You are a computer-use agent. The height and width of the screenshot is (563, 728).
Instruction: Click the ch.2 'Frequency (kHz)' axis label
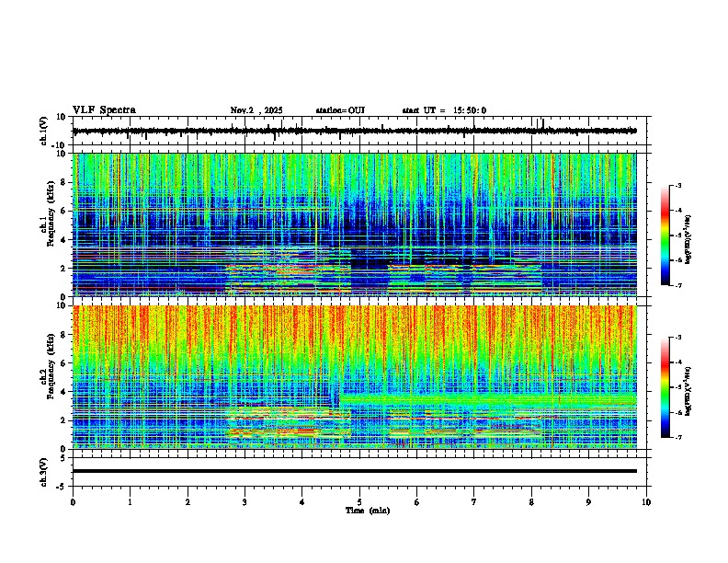pos(51,366)
